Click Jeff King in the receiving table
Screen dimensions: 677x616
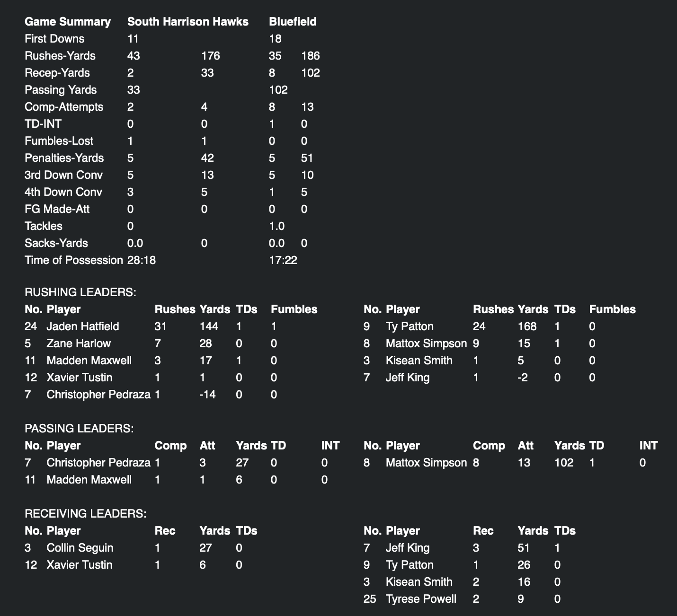(408, 548)
